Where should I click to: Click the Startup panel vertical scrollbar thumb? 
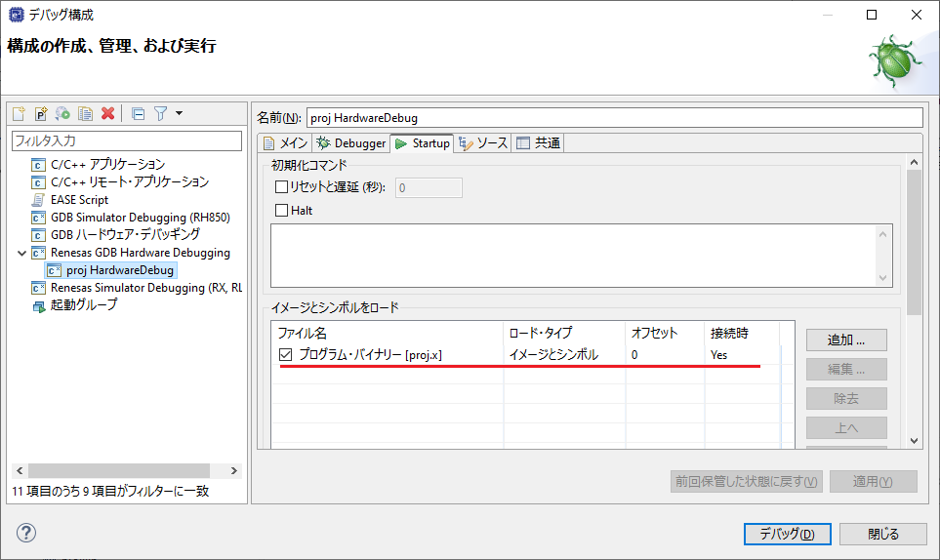(915, 242)
